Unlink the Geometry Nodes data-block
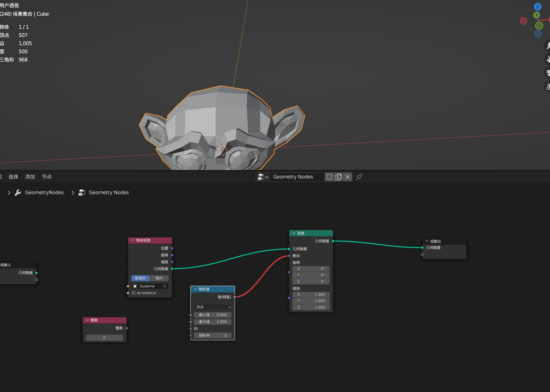The image size is (550, 392). [348, 177]
